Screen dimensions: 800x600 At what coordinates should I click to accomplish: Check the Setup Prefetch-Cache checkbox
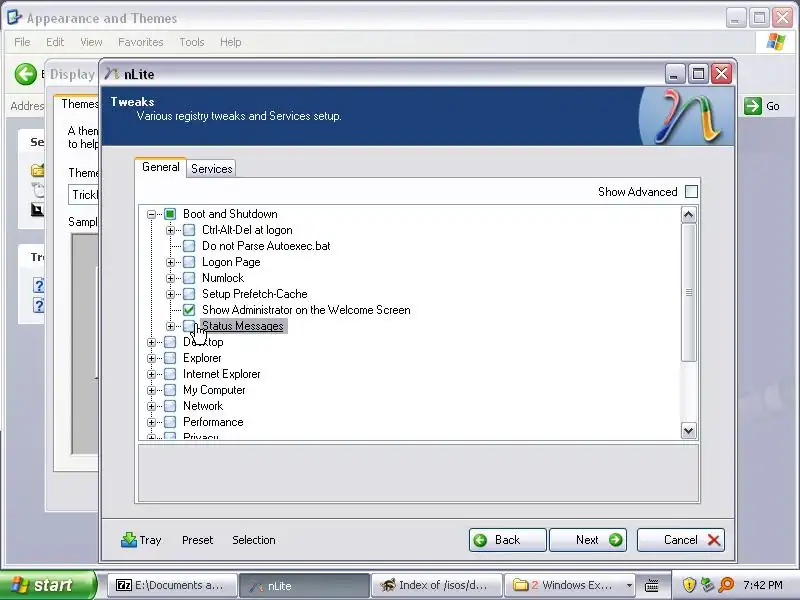point(189,294)
